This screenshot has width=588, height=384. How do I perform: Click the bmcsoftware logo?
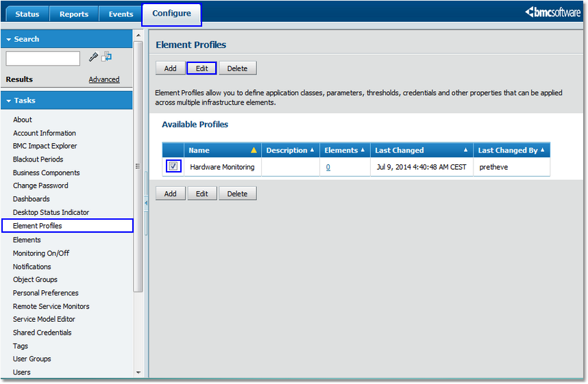(x=553, y=12)
